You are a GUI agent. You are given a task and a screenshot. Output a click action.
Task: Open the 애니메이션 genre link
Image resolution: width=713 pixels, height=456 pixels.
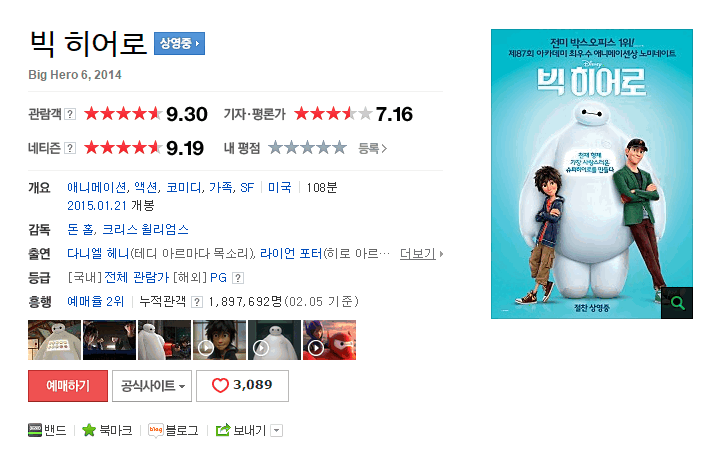(97, 187)
